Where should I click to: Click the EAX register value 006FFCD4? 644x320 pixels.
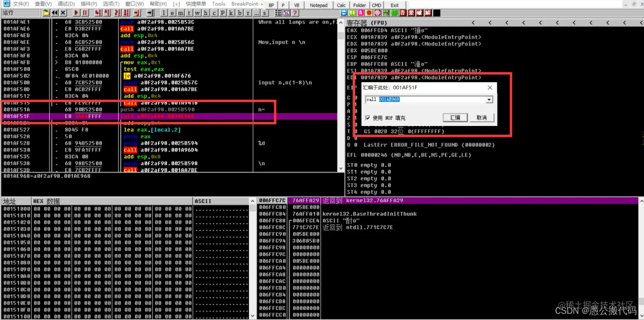coord(374,30)
